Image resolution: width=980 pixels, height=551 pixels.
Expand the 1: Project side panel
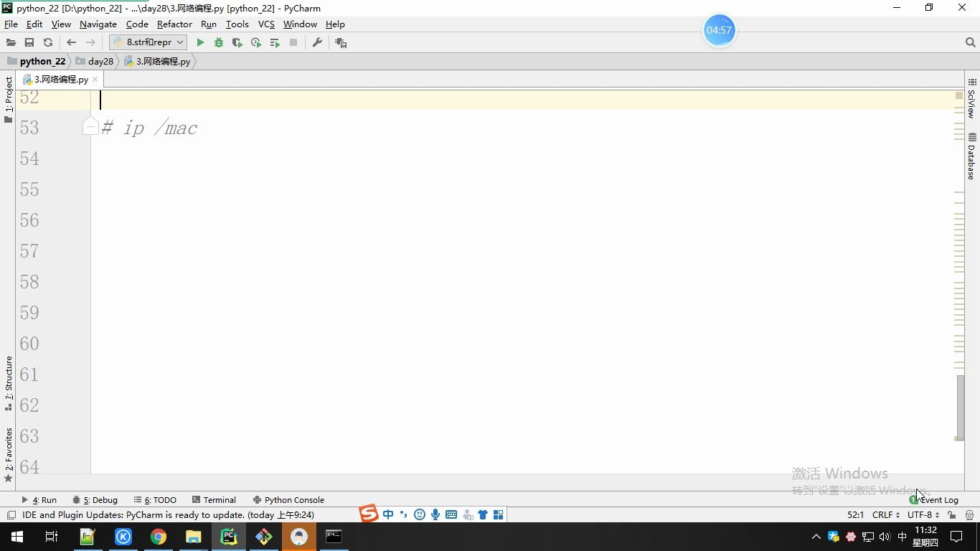[8, 99]
